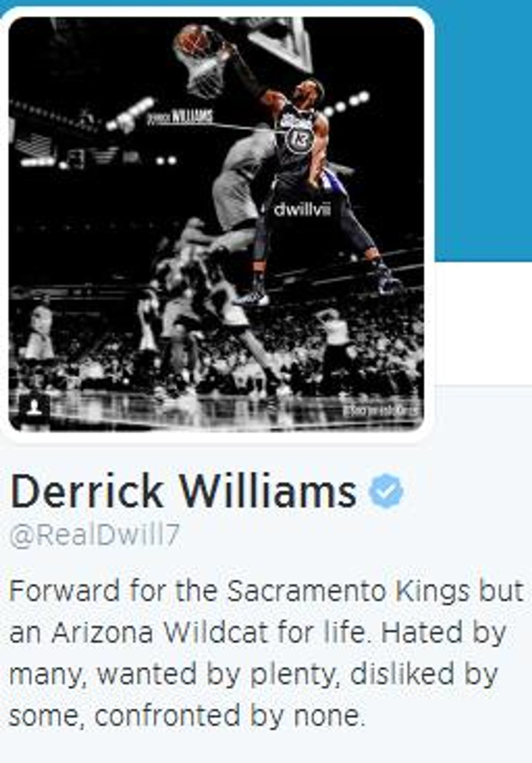Click the blue header banner area
532x763 pixels.
click(483, 131)
